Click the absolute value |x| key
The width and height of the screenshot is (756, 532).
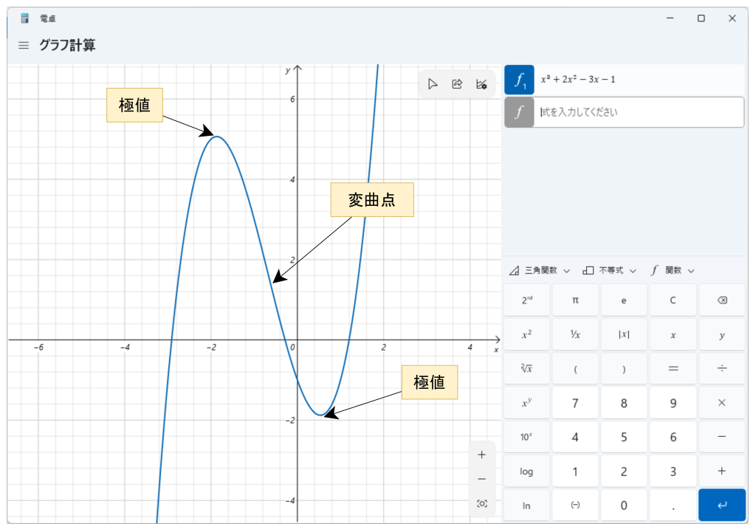624,334
